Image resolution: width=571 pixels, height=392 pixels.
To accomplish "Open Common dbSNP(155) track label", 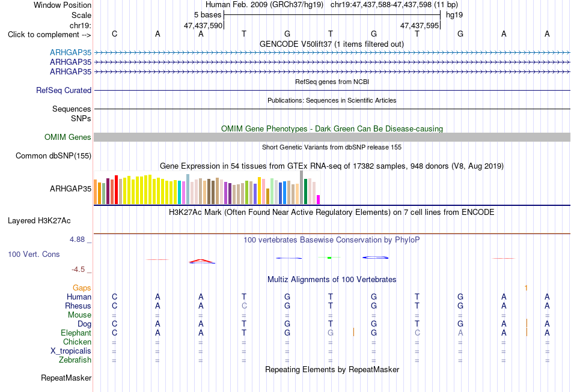I will click(53, 155).
